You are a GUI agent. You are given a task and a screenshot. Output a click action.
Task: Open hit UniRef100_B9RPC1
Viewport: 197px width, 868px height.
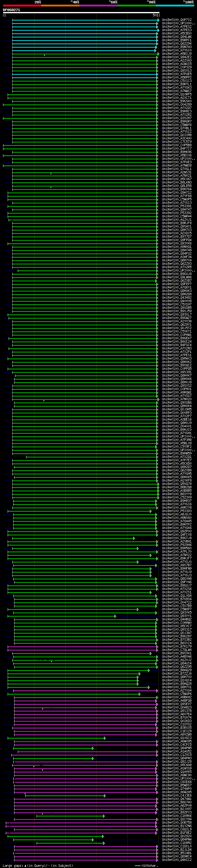point(177,40)
